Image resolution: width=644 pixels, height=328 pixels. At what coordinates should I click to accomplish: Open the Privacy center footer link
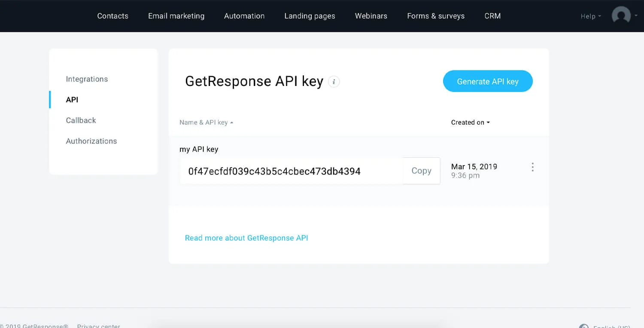(99, 326)
